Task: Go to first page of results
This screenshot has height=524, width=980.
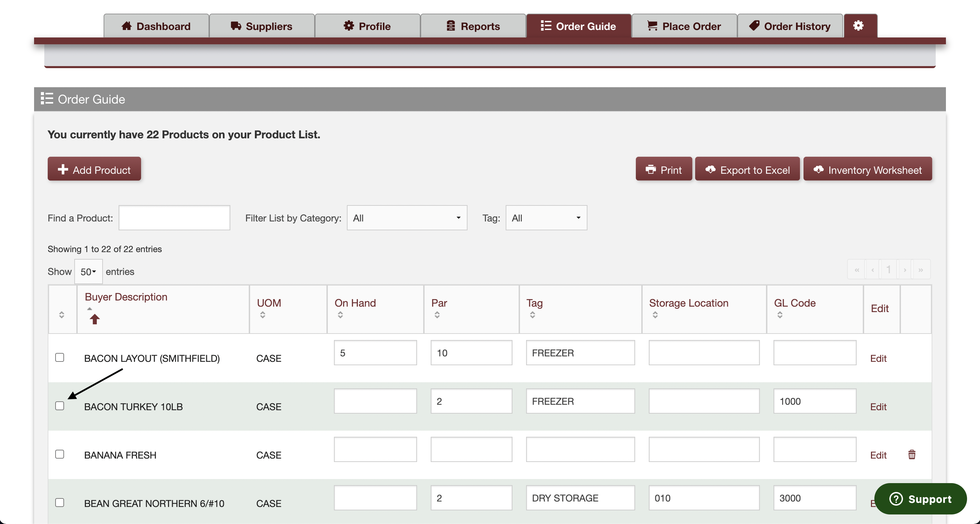Action: (x=856, y=269)
